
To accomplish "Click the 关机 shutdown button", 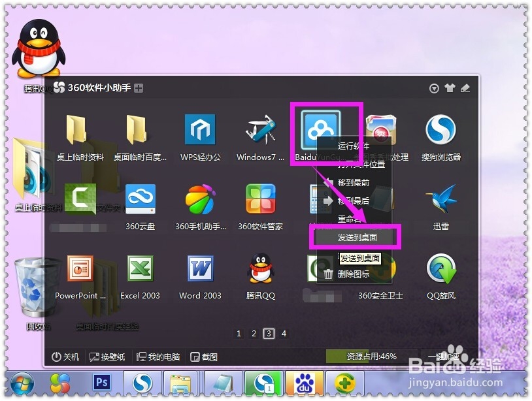I will tap(65, 357).
